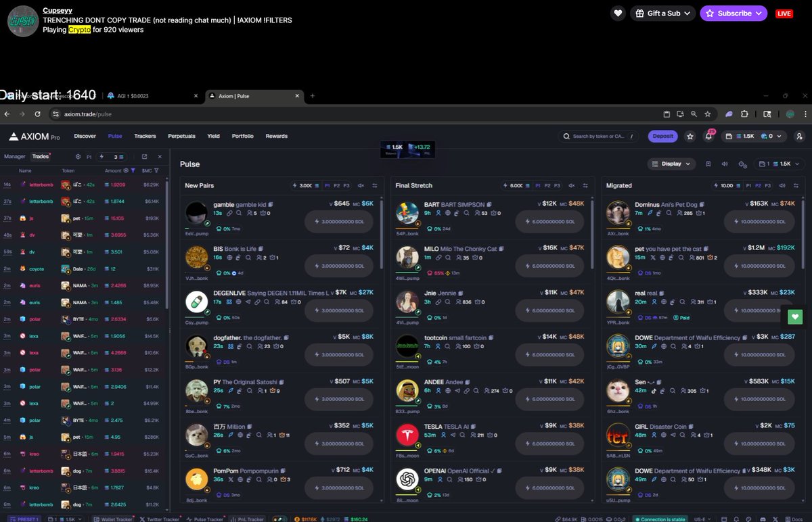Screen dimensions: 812x522
Task: Reload the browser page
Action: [x=37, y=114]
